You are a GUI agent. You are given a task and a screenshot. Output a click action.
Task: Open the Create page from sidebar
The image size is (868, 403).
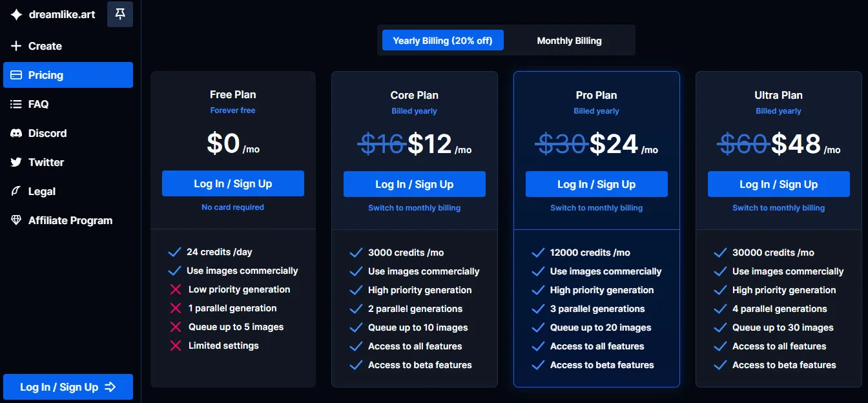tap(45, 46)
